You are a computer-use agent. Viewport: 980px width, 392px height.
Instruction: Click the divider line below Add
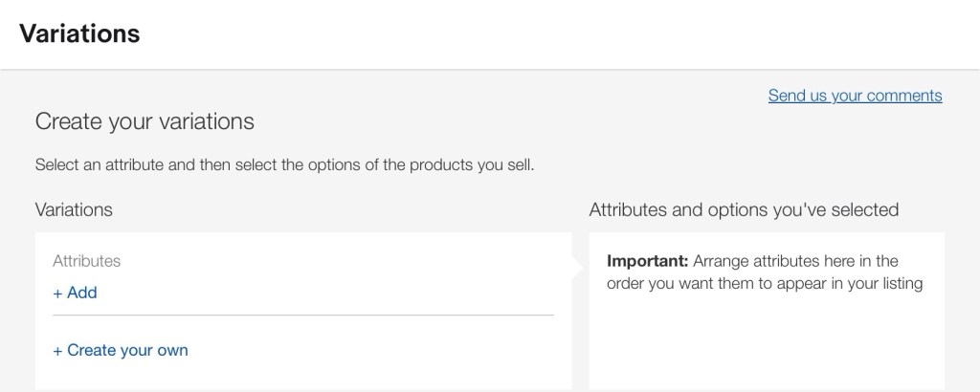[303, 315]
